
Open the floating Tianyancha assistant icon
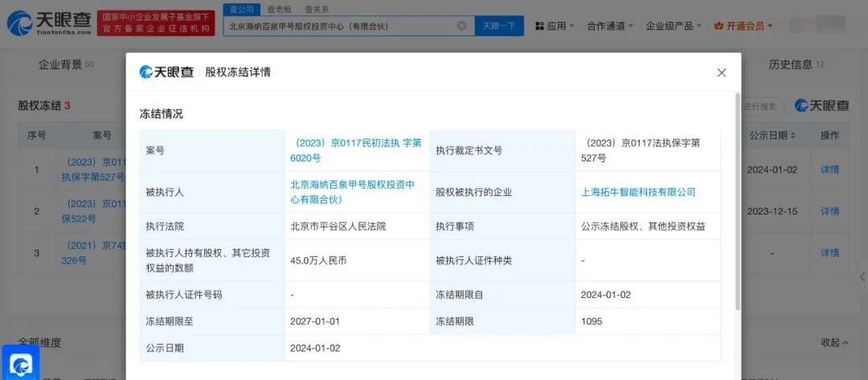20,363
